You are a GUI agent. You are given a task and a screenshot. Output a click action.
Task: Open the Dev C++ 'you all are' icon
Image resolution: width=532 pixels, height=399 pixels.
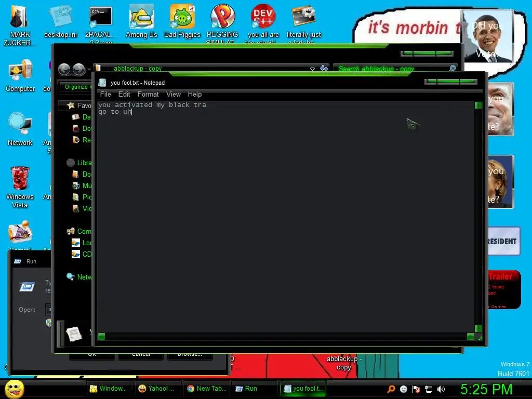[x=263, y=24]
